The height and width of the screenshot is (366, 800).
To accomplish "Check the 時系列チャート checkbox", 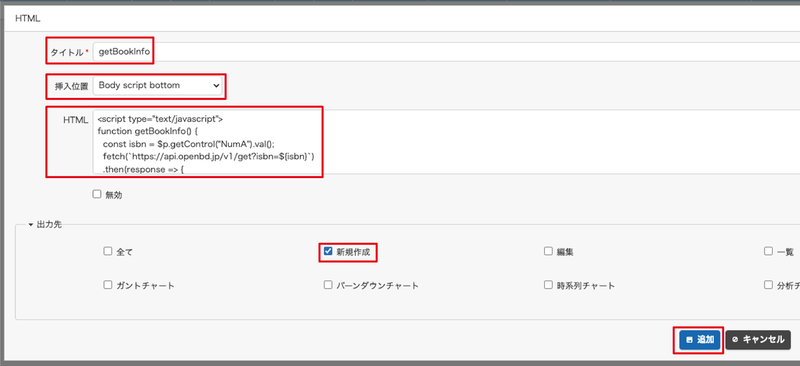I will tap(548, 285).
